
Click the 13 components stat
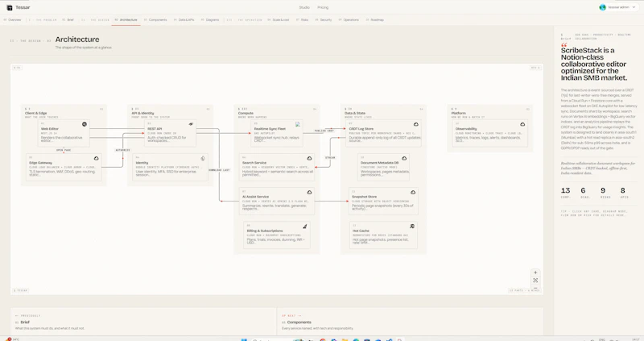click(566, 193)
